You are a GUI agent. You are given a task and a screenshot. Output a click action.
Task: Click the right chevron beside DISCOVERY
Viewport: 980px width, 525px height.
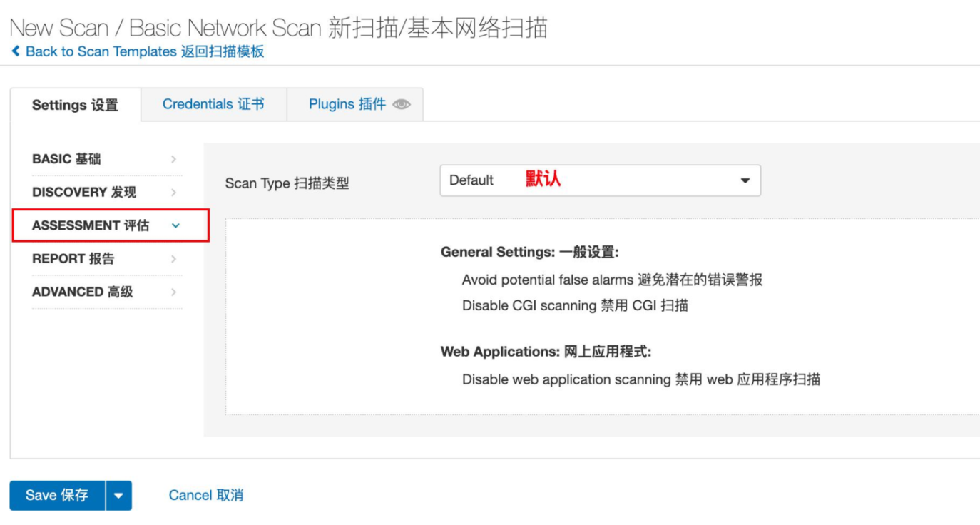(173, 193)
